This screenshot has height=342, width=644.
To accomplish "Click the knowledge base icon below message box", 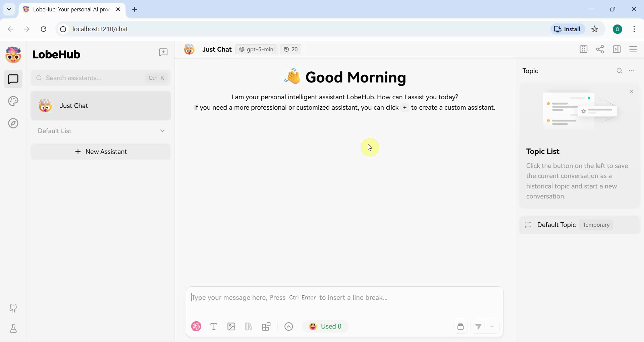I will coord(249,326).
